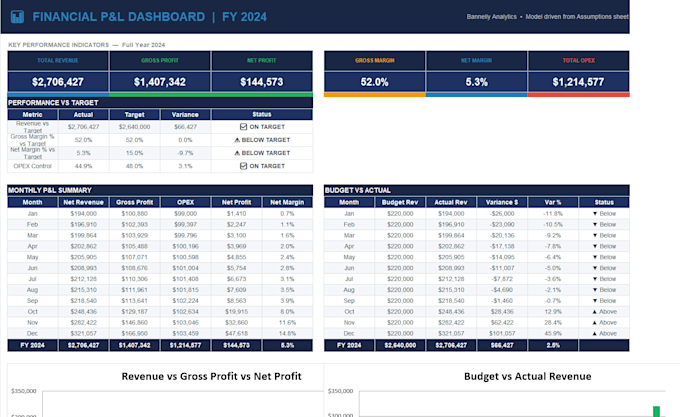Click the down triangle in Sep Below status

[595, 301]
